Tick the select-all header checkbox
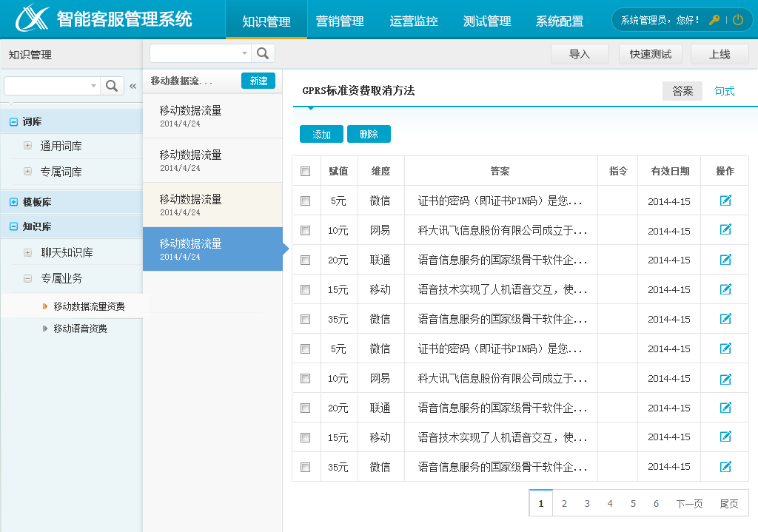The width and height of the screenshot is (758, 532). pos(306,171)
